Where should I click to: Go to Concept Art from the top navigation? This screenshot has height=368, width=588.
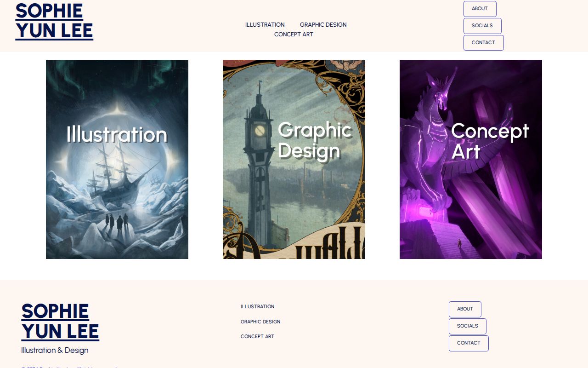294,34
